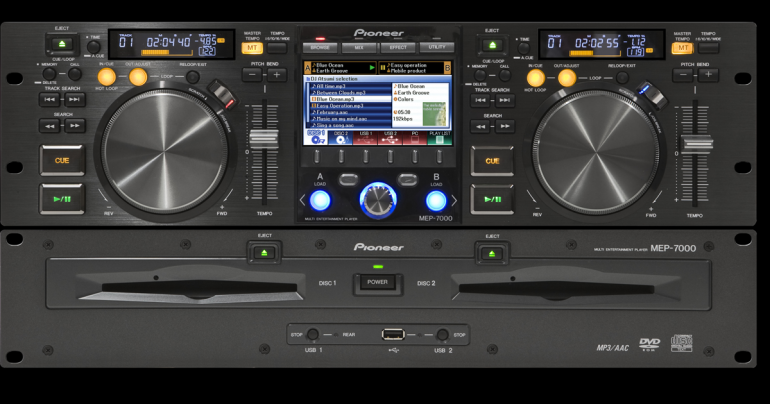Click the album artwork thumbnail in browser
770x404 pixels.
click(x=434, y=114)
